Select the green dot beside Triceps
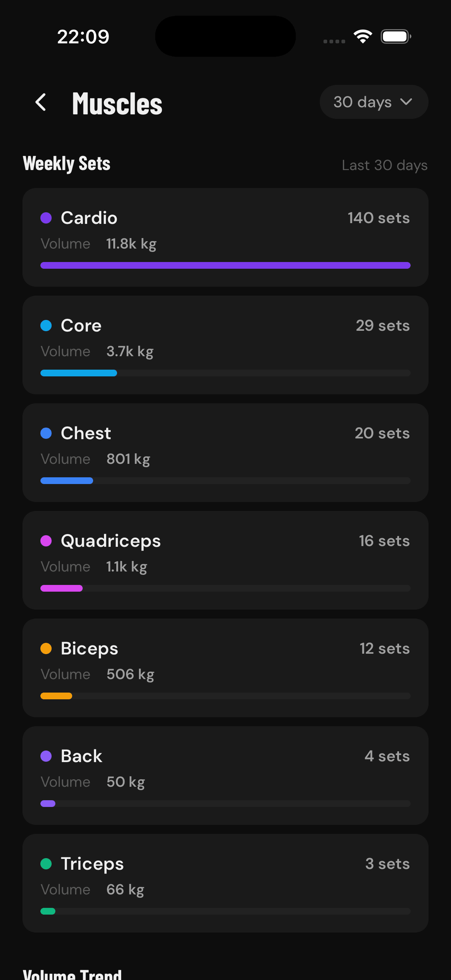The width and height of the screenshot is (451, 980). [x=47, y=864]
